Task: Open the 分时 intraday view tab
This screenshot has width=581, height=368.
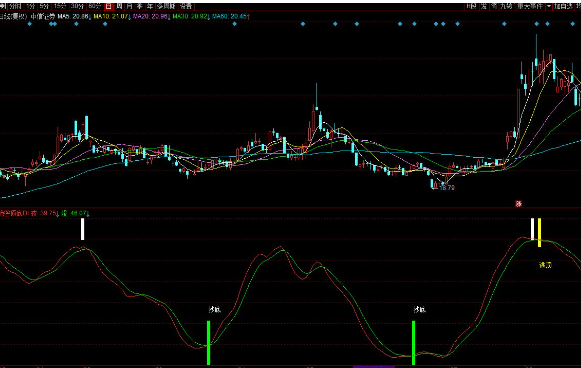Action: (x=15, y=6)
